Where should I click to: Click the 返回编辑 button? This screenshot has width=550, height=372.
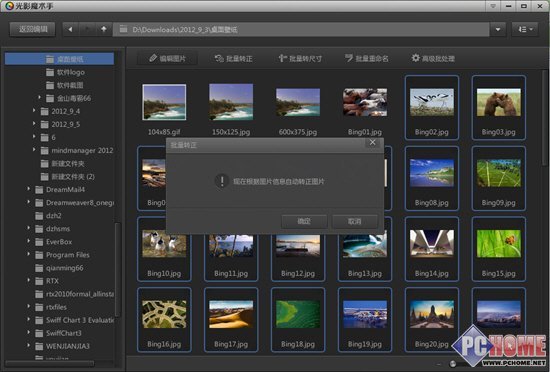(33, 29)
